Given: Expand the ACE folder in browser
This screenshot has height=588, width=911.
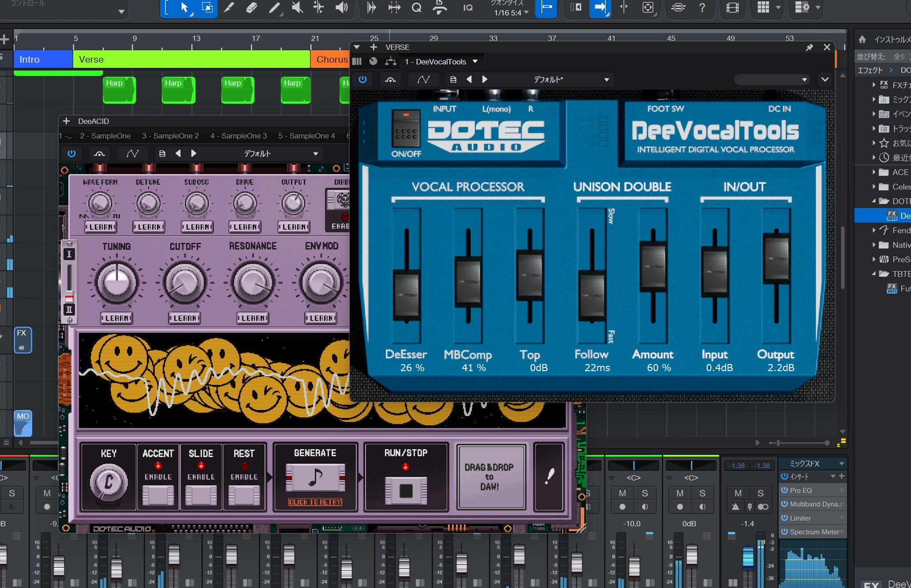Looking at the screenshot, I should click(x=874, y=172).
